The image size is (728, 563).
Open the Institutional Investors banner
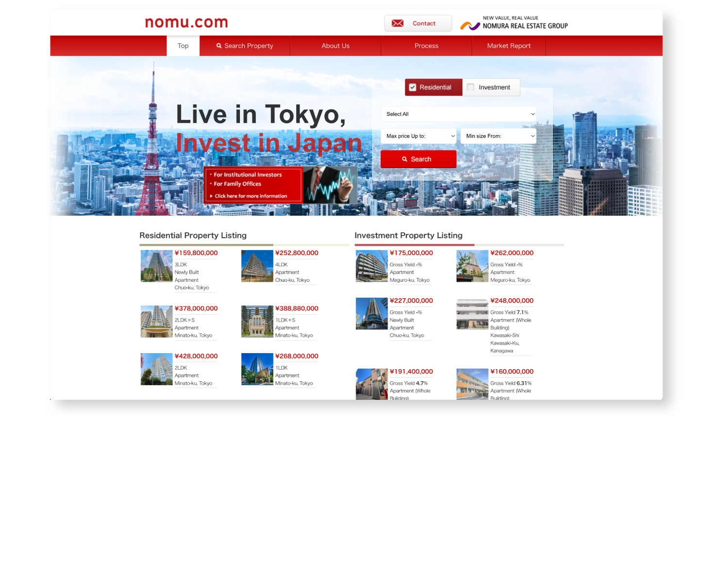281,185
